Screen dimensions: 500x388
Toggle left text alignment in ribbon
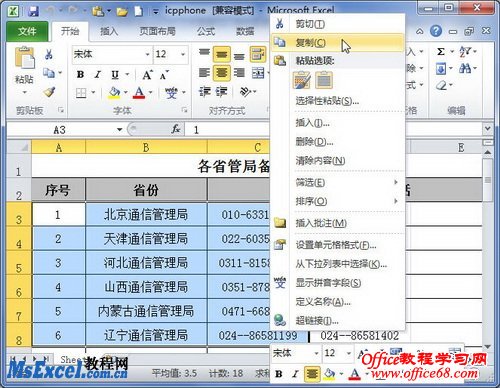[204, 72]
